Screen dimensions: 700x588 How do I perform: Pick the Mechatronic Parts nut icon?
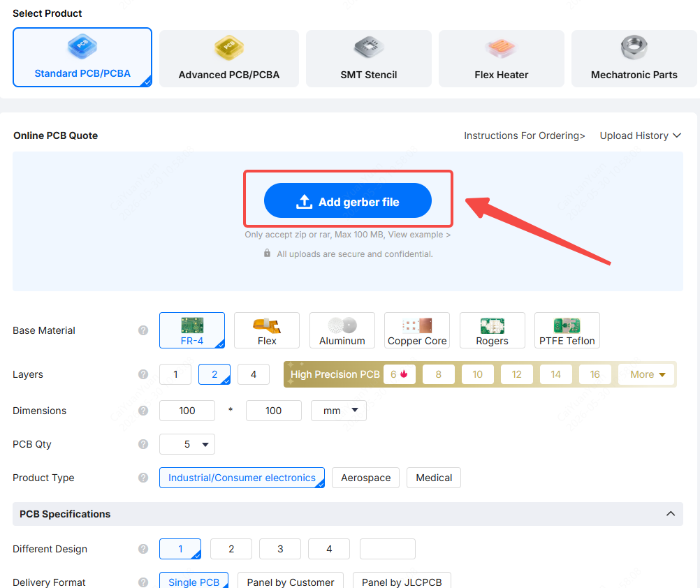point(634,47)
